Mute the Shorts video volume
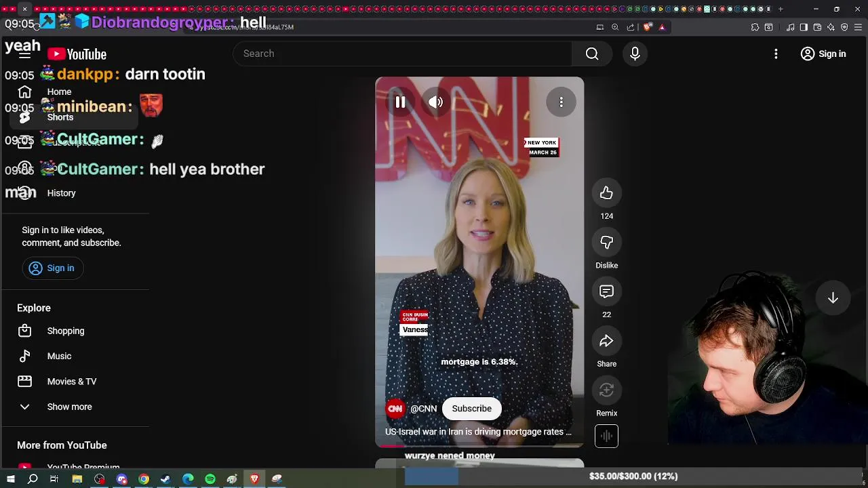The height and width of the screenshot is (488, 868). point(435,102)
